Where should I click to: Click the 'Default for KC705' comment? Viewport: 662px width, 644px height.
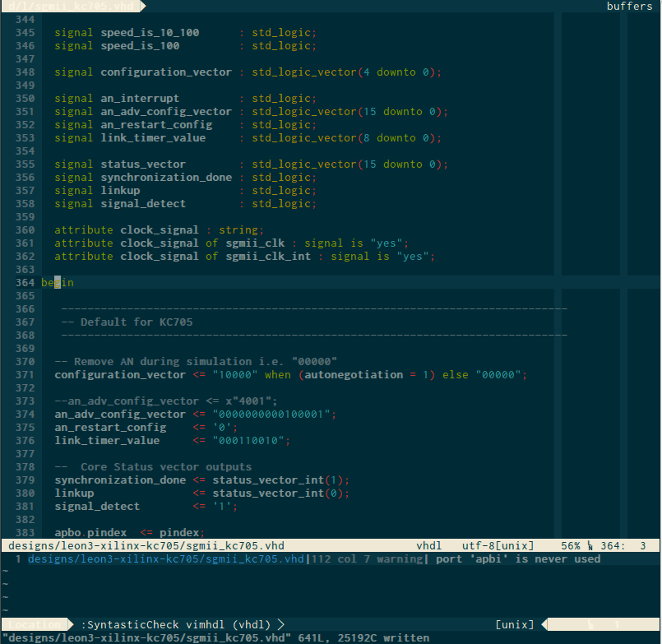click(x=127, y=322)
